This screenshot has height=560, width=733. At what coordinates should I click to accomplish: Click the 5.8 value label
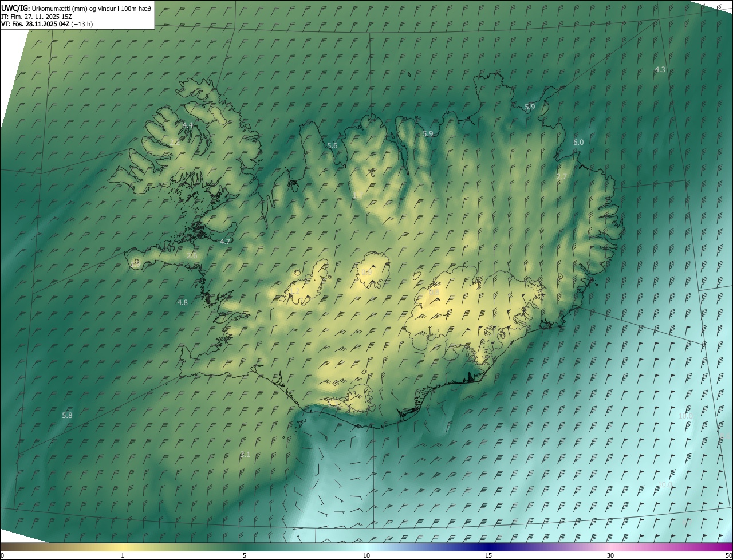tap(67, 415)
